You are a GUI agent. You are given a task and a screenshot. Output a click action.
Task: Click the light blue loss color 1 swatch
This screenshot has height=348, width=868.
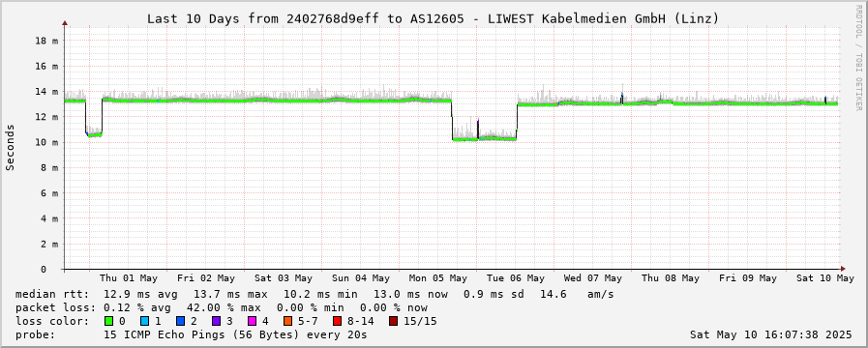[x=144, y=321]
